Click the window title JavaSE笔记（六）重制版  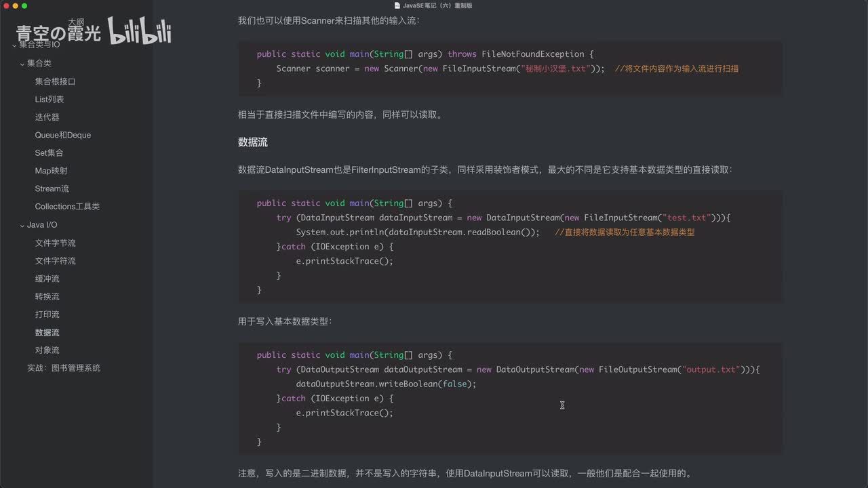(437, 5)
